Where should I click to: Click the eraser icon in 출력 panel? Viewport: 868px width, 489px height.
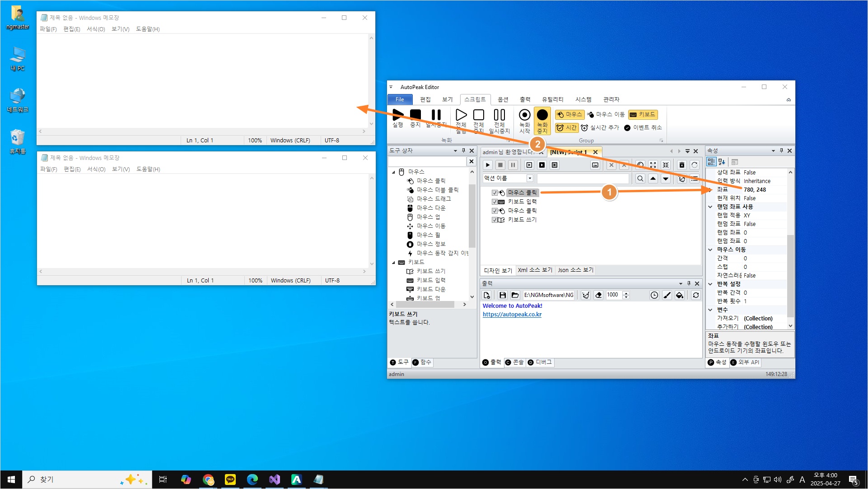[598, 295]
